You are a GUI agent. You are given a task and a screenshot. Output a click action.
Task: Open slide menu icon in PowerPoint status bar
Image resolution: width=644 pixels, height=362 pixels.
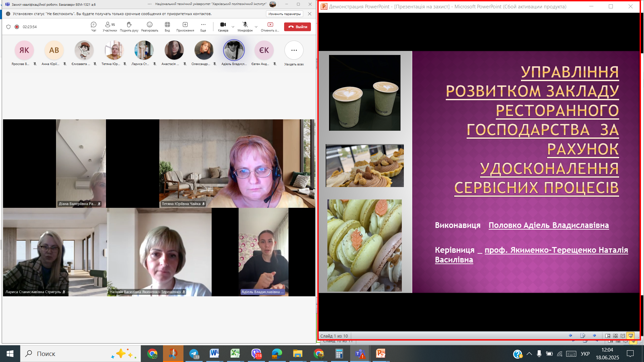(x=583, y=336)
